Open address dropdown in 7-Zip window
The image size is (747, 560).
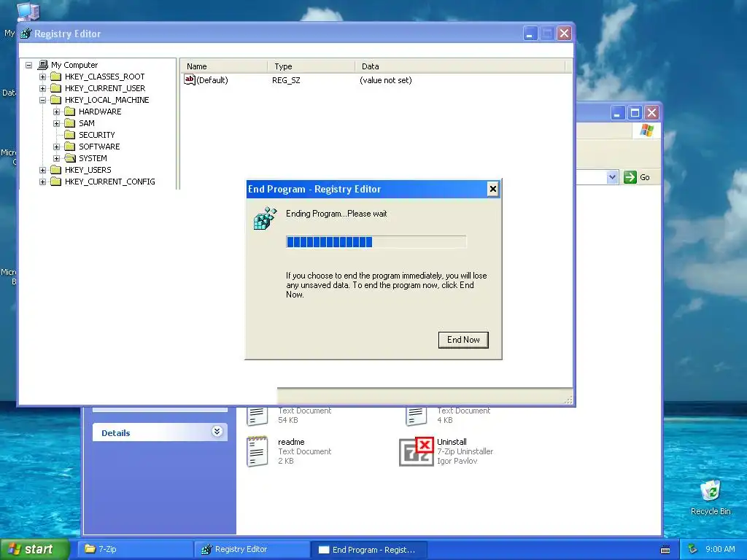pyautogui.click(x=612, y=177)
